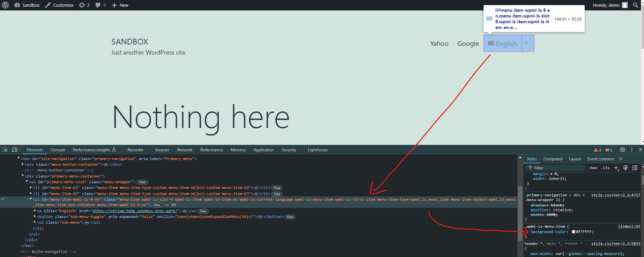Select the Styles sidebar tab
This screenshot has width=644, height=257.
coord(531,159)
